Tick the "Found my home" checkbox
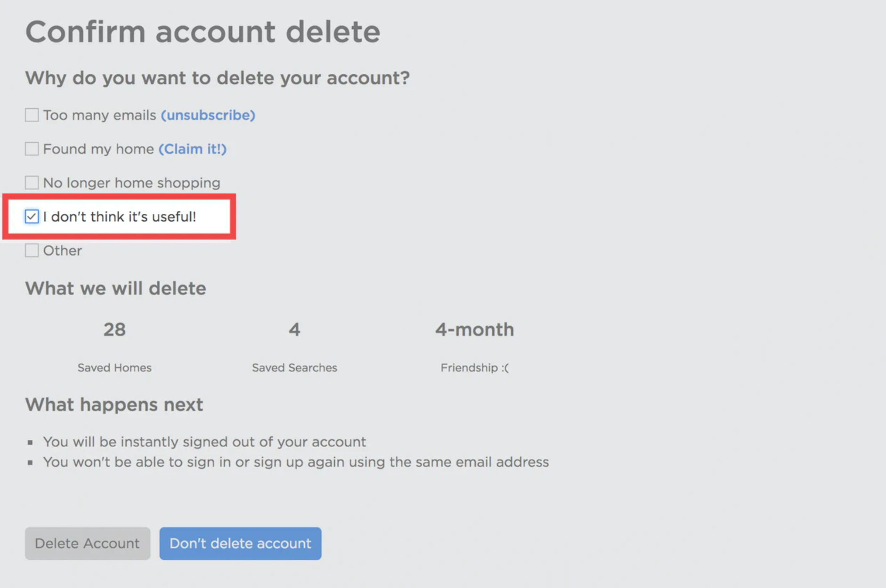This screenshot has width=886, height=588. click(32, 149)
